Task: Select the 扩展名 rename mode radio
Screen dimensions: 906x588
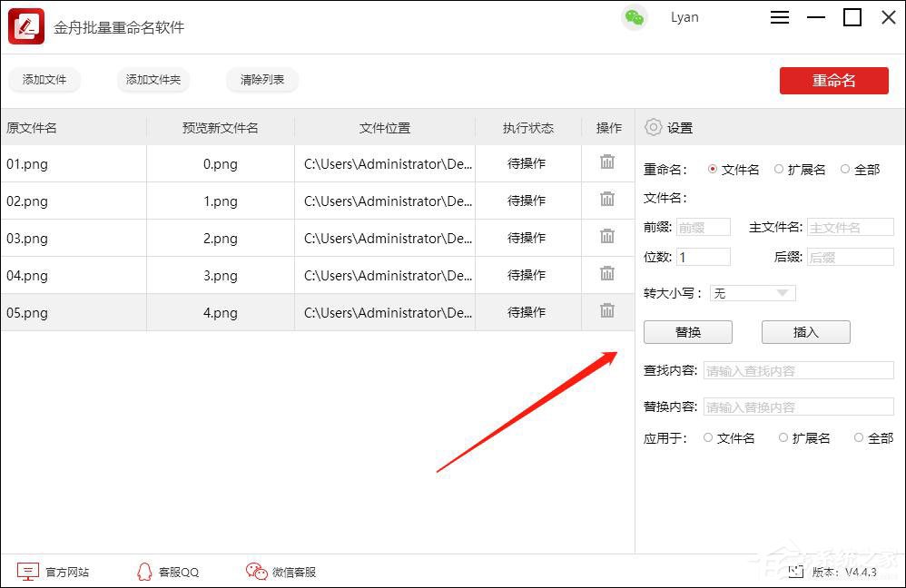Action: pyautogui.click(x=779, y=170)
